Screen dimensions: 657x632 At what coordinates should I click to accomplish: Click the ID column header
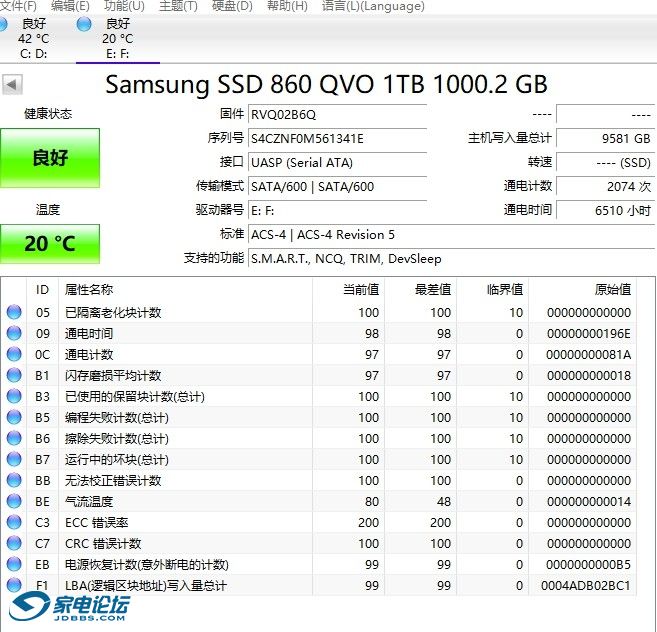click(42, 290)
